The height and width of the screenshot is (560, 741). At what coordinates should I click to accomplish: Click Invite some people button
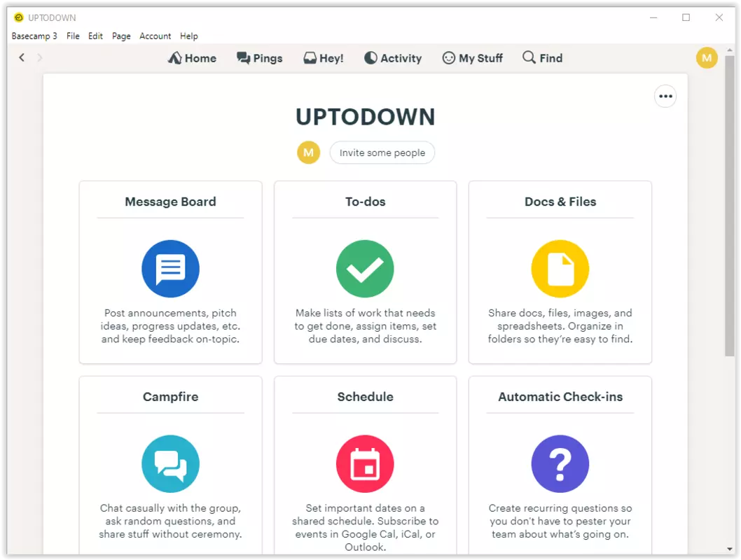point(382,153)
